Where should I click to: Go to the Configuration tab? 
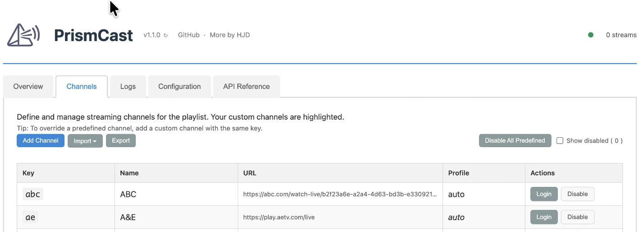tap(179, 87)
